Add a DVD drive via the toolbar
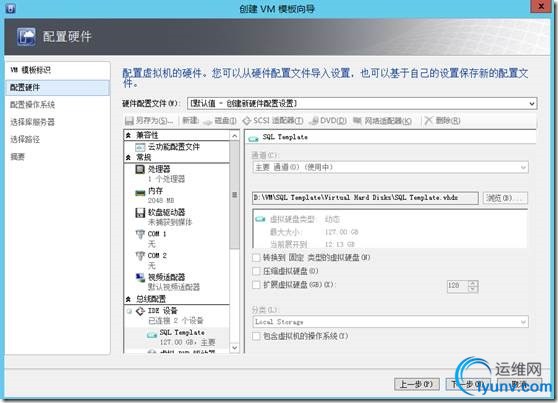558x403 pixels. [x=328, y=121]
